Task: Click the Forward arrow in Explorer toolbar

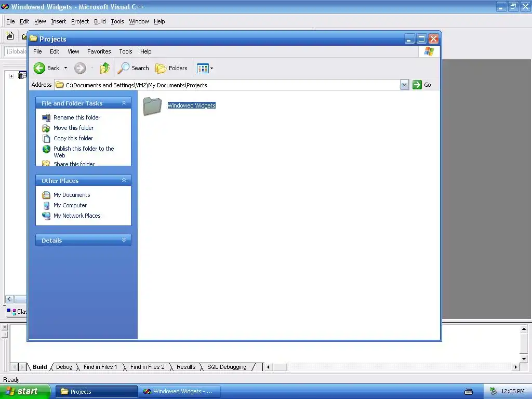Action: tap(80, 68)
